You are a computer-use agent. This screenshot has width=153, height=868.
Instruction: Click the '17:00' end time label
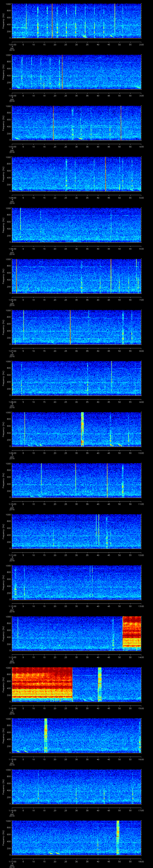click(141, 810)
